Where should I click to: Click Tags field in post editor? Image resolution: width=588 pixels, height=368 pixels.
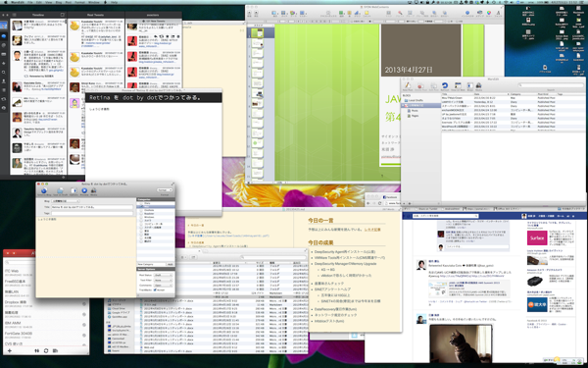pyautogui.click(x=92, y=213)
